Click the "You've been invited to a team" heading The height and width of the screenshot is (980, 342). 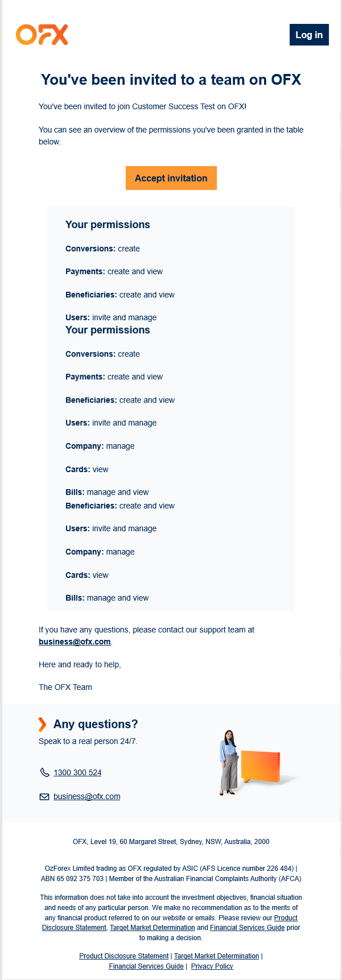(x=171, y=80)
